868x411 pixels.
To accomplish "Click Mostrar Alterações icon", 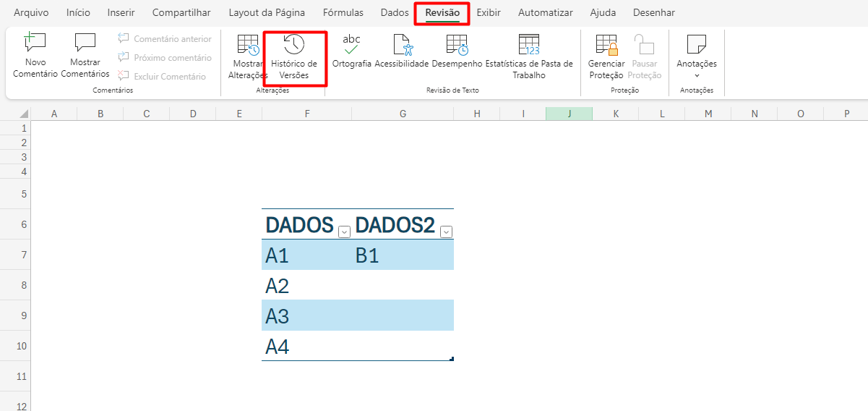I will tap(248, 46).
